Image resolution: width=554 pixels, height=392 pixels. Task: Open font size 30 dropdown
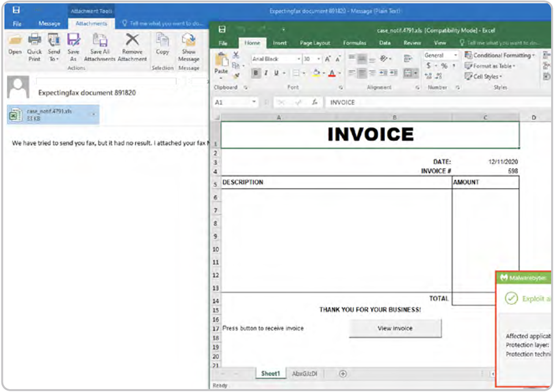click(319, 59)
